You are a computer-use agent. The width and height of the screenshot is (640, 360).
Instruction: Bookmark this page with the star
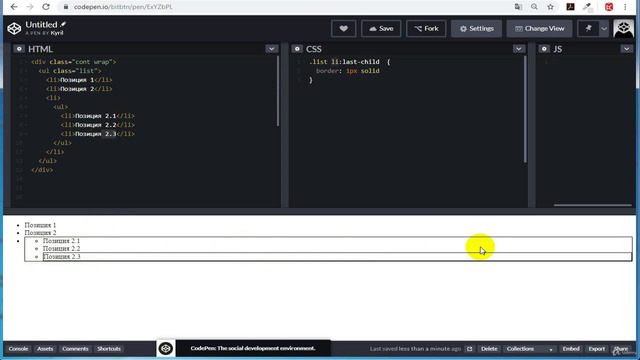551,7
